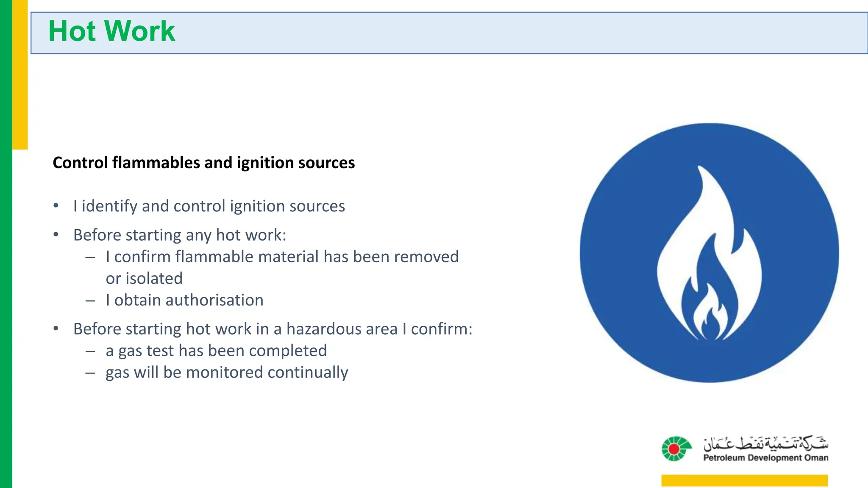Select the yellow vertical accent bar beside the title

coord(20,75)
